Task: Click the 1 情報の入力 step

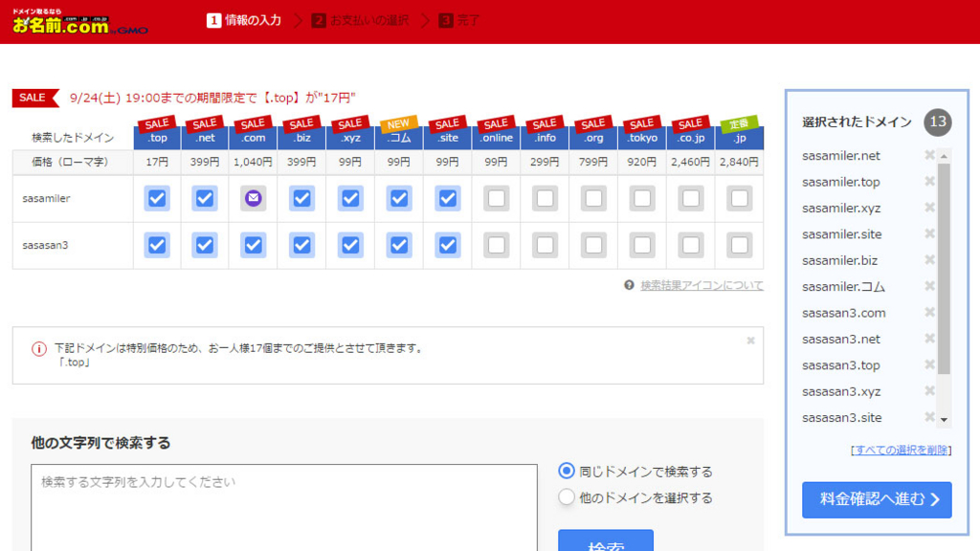Action: click(245, 18)
